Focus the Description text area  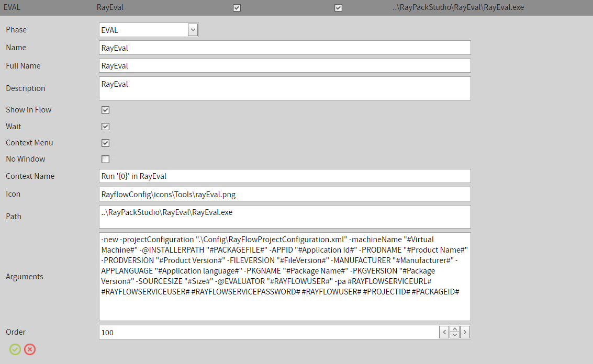coord(285,88)
